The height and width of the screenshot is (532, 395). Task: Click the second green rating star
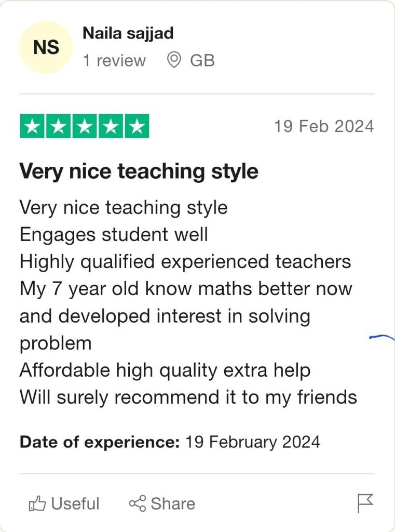pyautogui.click(x=58, y=126)
